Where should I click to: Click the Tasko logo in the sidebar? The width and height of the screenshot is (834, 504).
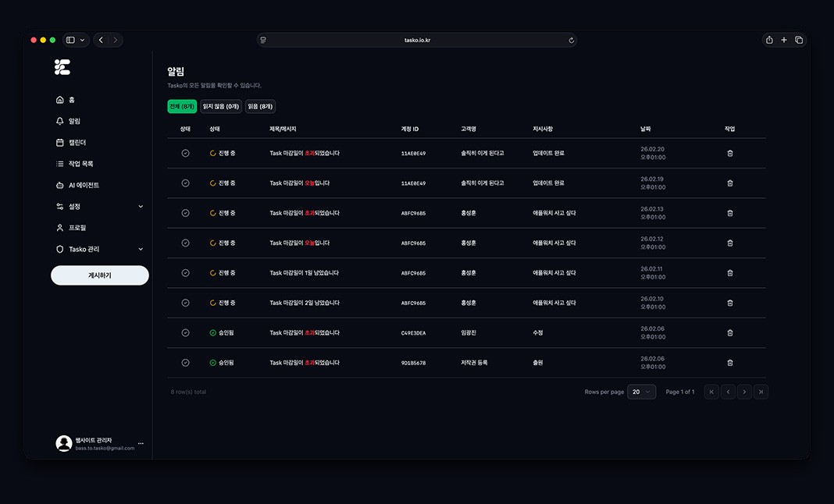pos(62,67)
